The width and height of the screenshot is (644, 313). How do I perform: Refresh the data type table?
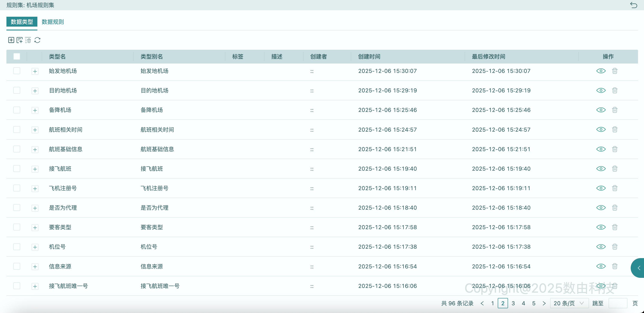click(x=37, y=40)
